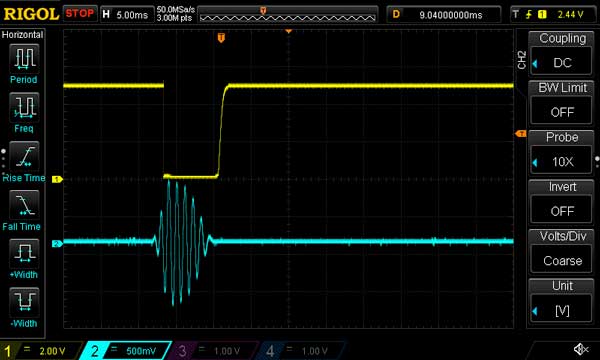The height and width of the screenshot is (360, 600).
Task: Select the Rise Time measurement icon
Action: pyautogui.click(x=24, y=156)
